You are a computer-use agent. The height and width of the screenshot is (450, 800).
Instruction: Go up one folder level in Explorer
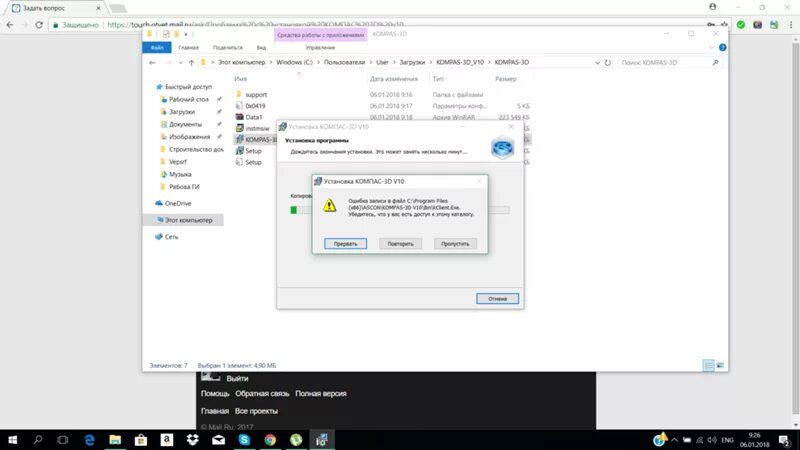click(191, 63)
